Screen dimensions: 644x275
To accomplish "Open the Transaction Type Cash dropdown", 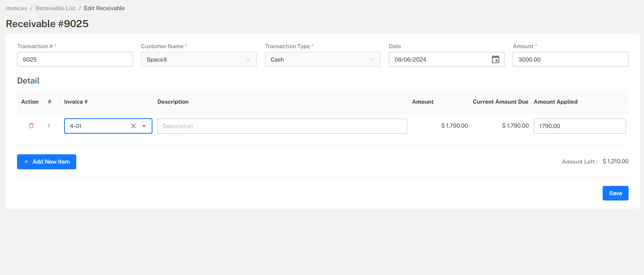I will (x=323, y=60).
